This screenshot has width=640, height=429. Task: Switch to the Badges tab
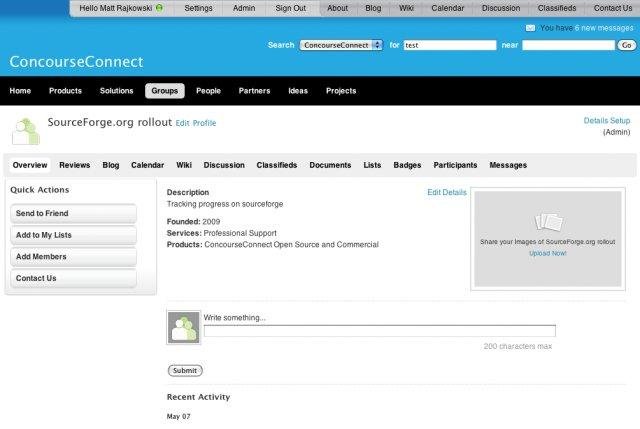tap(407, 165)
